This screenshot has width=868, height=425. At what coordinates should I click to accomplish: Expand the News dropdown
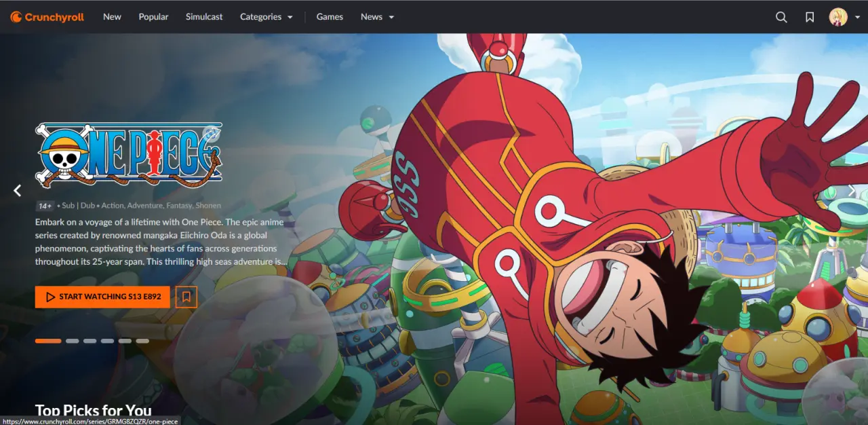(378, 17)
